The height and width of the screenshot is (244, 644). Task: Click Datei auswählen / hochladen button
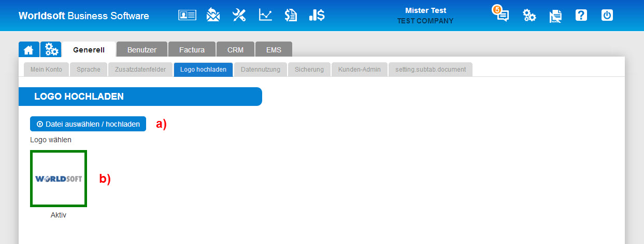[88, 124]
